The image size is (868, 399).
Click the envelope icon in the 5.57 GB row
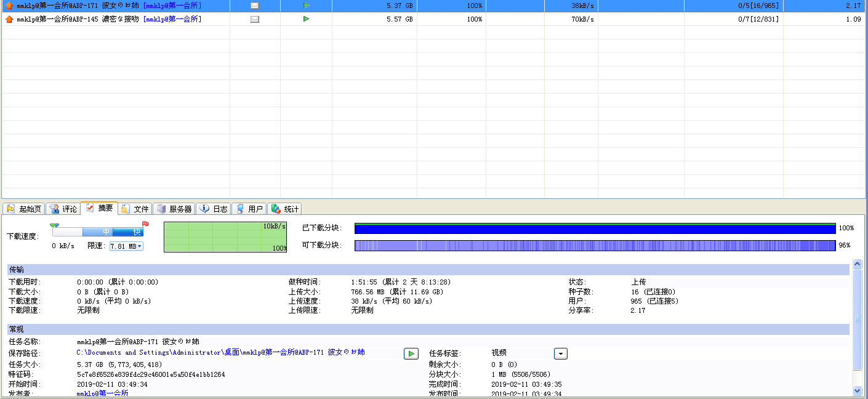point(255,19)
